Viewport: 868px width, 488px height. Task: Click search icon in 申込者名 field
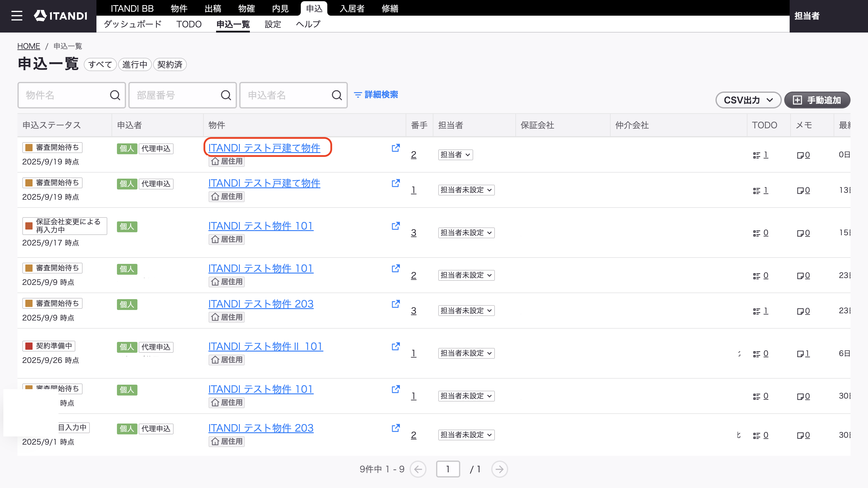pyautogui.click(x=337, y=95)
